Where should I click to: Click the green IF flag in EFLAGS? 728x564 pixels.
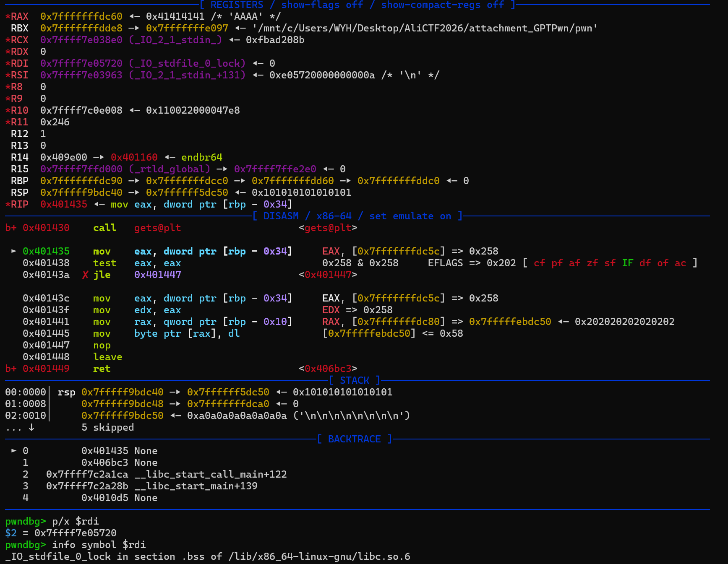pos(627,263)
